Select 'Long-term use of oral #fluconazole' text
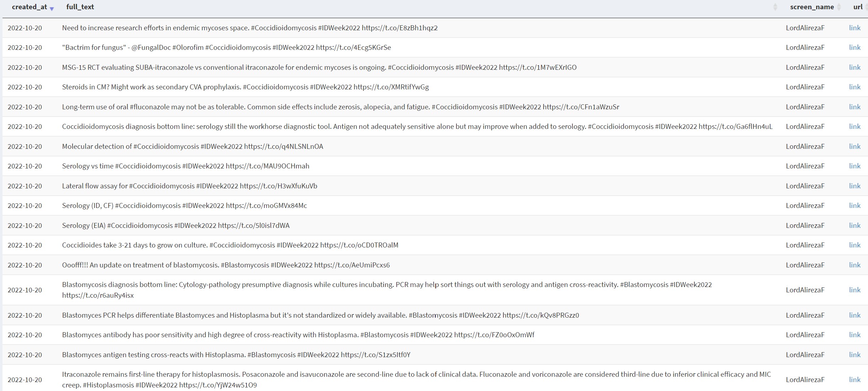868x391 pixels. coord(340,107)
